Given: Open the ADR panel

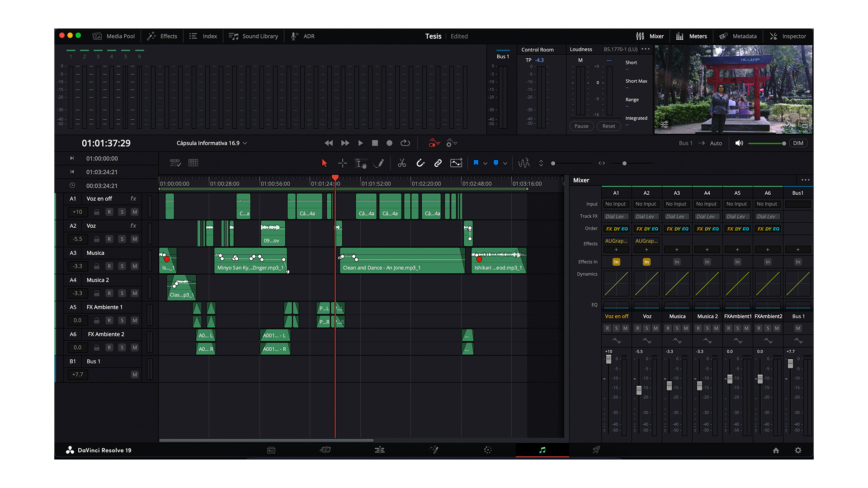Looking at the screenshot, I should pos(302,36).
